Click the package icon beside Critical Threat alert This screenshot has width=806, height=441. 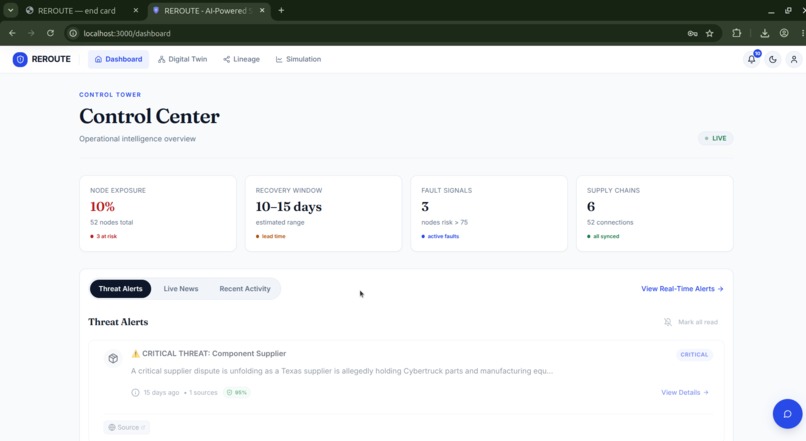tap(113, 358)
